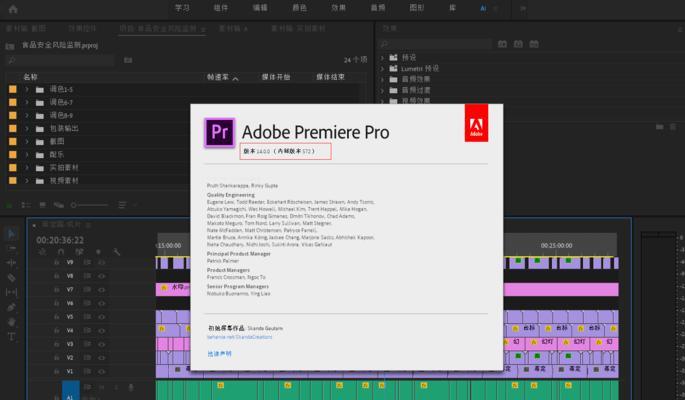This screenshot has height=400, width=685.
Task: Add a marker using timeline marker icon
Action: point(98,252)
